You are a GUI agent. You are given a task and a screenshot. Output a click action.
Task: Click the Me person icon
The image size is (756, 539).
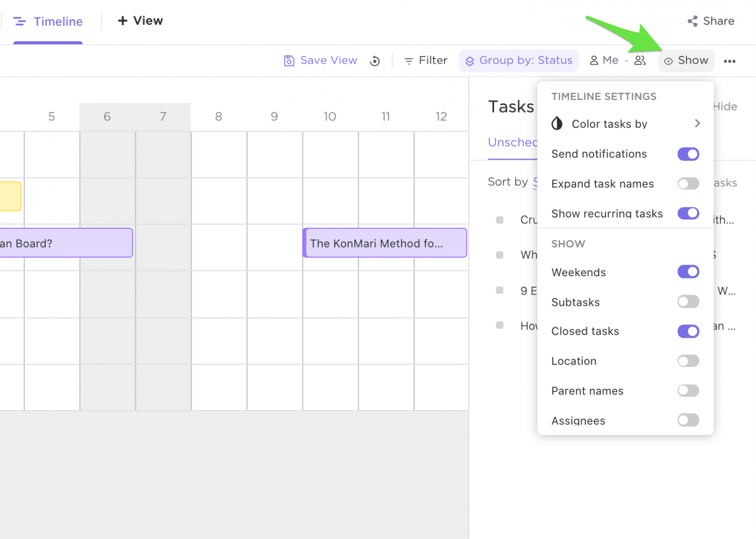coord(594,60)
